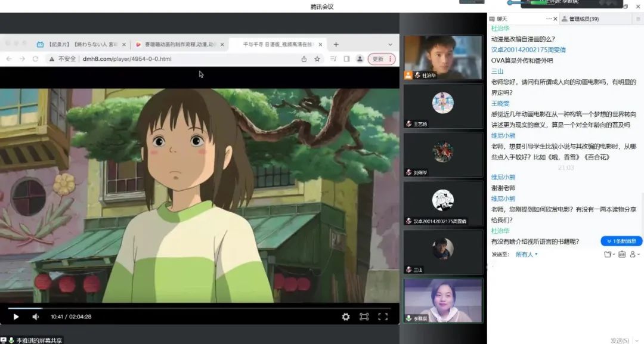Viewport: 644px width, 344px height.
Task: Reload the page in the browser
Action: (x=35, y=59)
